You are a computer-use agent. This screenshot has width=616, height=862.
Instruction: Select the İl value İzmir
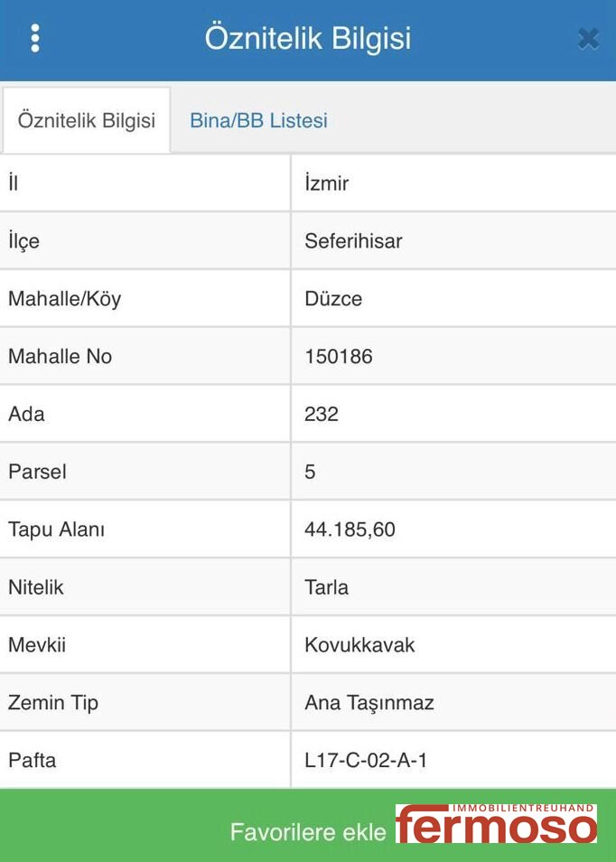[327, 183]
